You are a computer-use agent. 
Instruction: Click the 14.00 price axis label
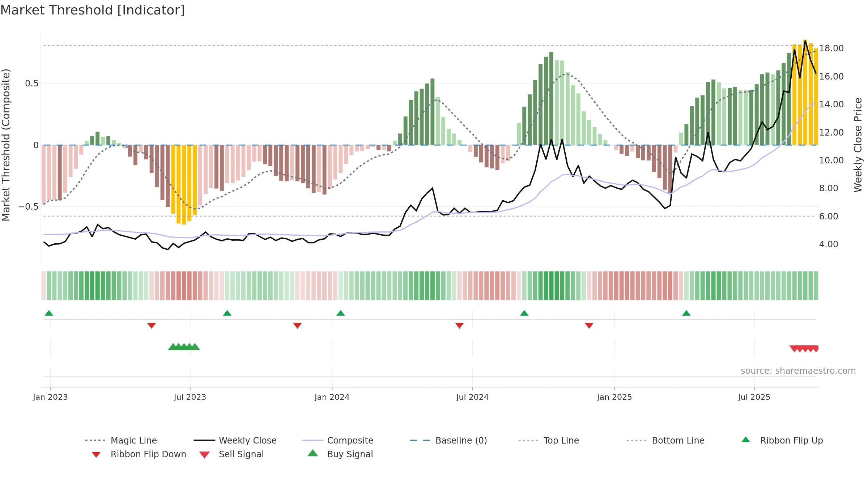pyautogui.click(x=831, y=104)
